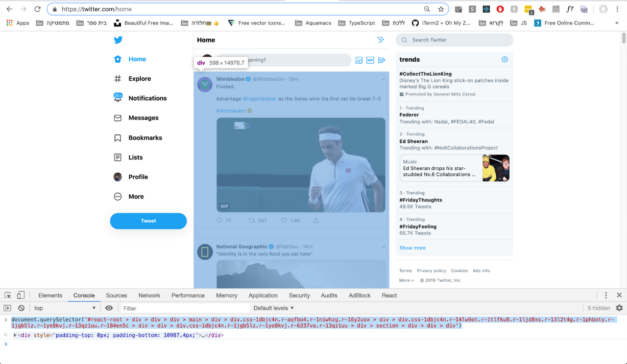Click the GIF icon in composer
Screen dimensions: 627x364
(370, 60)
